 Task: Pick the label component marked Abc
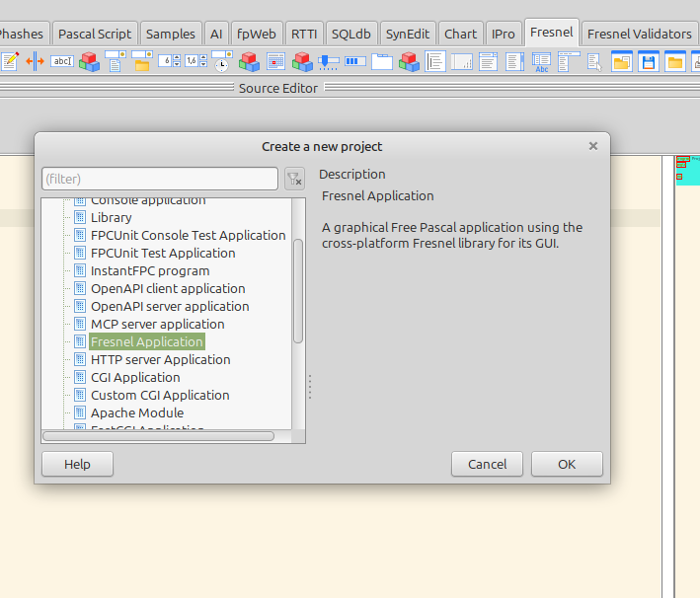(541, 61)
